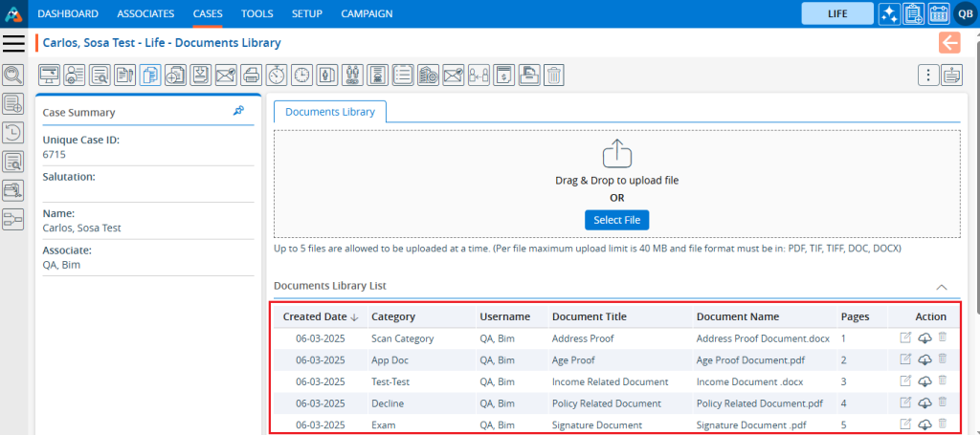
Task: Toggle the hamburger sidebar menu
Action: [x=13, y=42]
